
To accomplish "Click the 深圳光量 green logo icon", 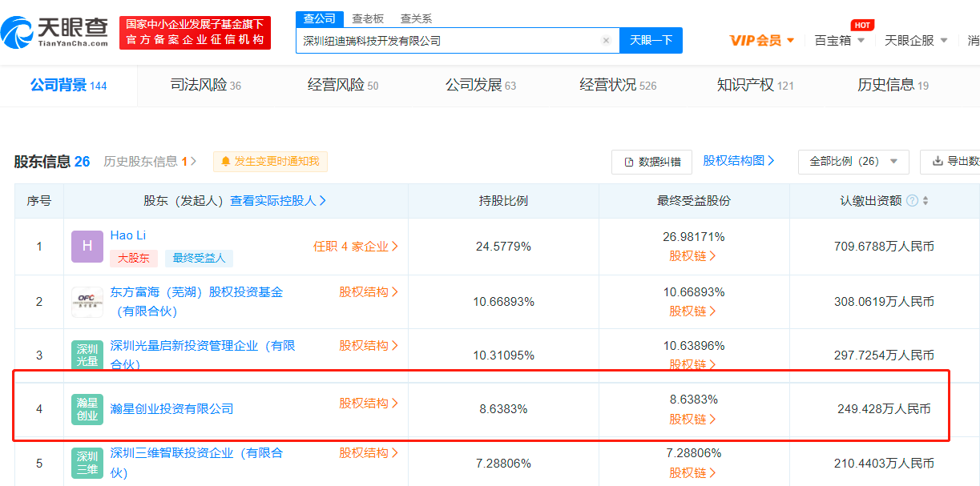I will pyautogui.click(x=87, y=355).
